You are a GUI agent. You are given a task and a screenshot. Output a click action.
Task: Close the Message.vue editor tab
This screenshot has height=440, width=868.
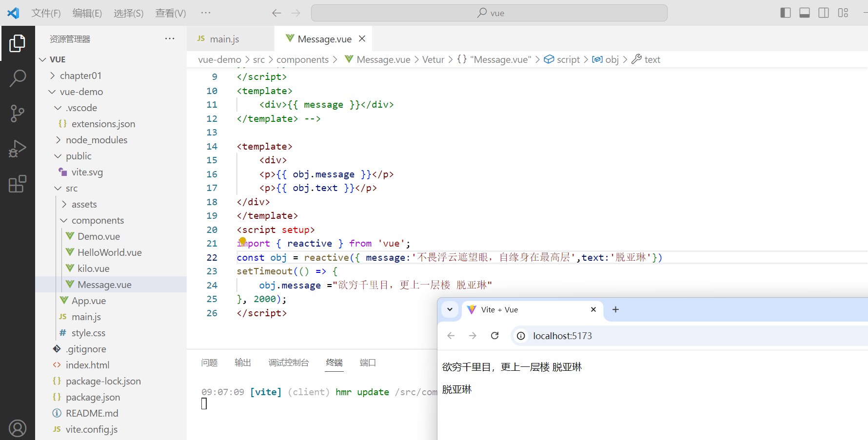pos(362,38)
